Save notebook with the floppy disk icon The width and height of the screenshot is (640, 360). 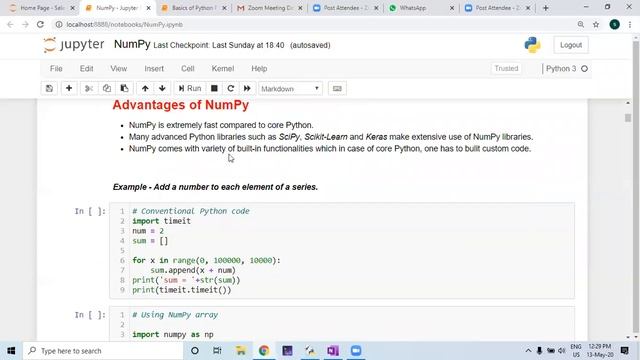49,89
